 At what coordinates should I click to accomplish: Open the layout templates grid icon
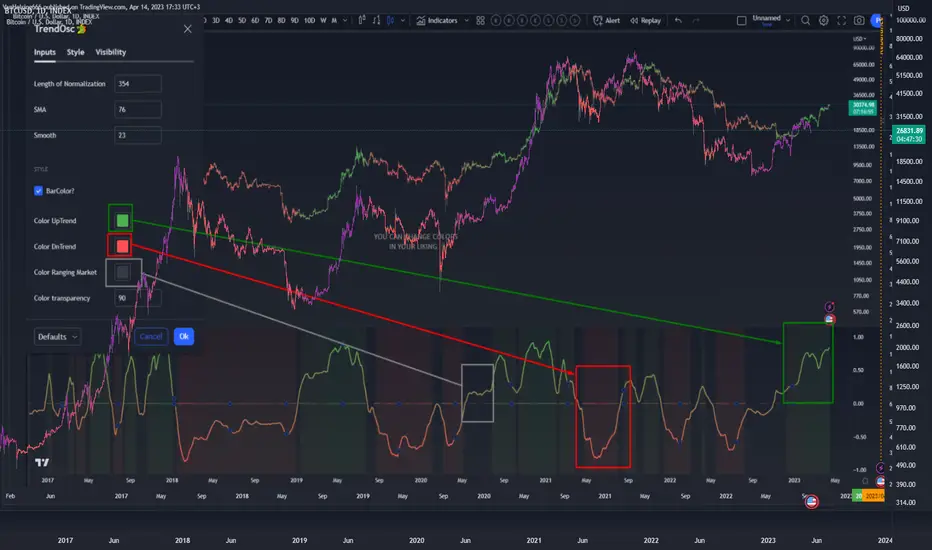[480, 21]
